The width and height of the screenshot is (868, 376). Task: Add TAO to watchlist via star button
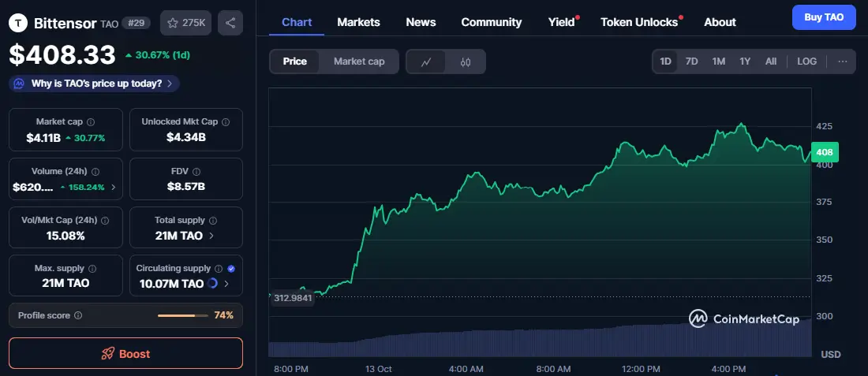click(x=186, y=23)
